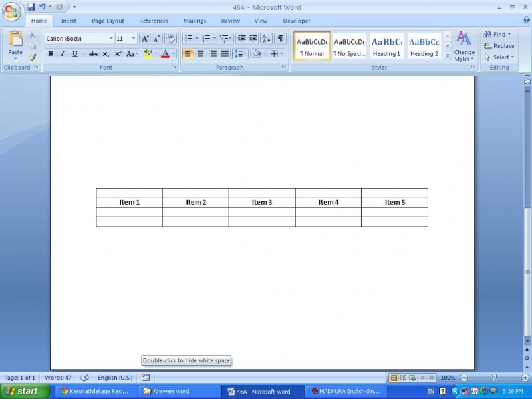
Task: Toggle the Show/Hide paragraph marks icon
Action: point(280,38)
